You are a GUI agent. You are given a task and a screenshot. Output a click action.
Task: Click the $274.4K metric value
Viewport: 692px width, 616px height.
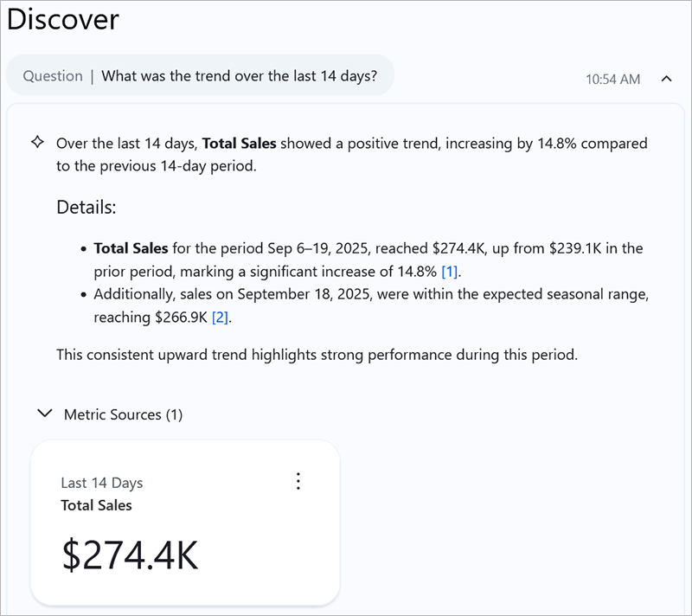[x=130, y=555]
